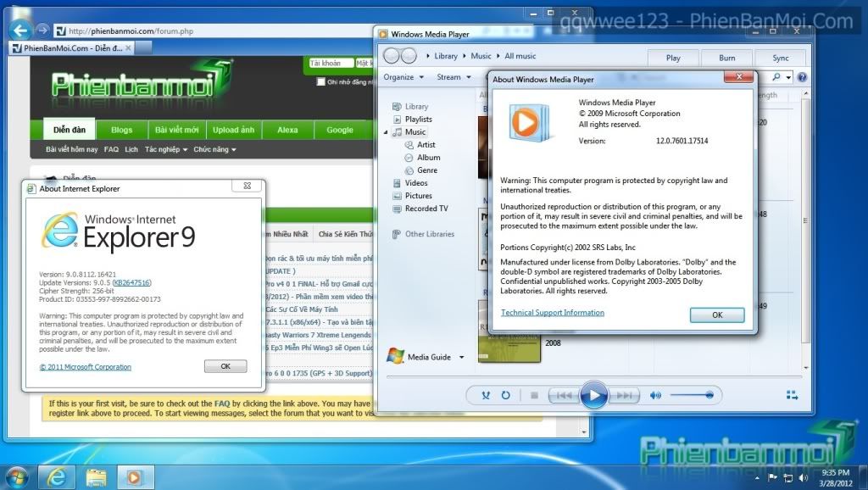This screenshot has width=868, height=490.
Task: Click the Bài viết hôm nay link
Action: 71,149
